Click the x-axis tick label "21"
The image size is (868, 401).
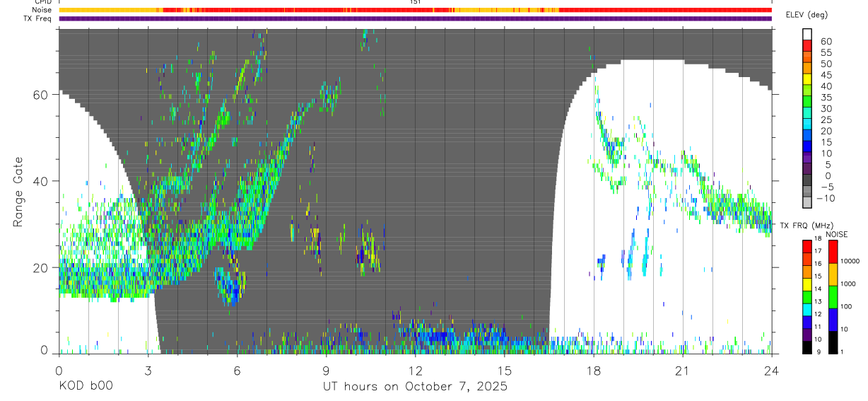pos(682,371)
